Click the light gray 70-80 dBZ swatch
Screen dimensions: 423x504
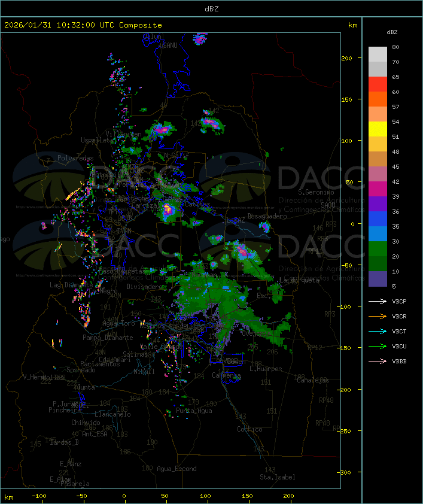click(x=378, y=54)
